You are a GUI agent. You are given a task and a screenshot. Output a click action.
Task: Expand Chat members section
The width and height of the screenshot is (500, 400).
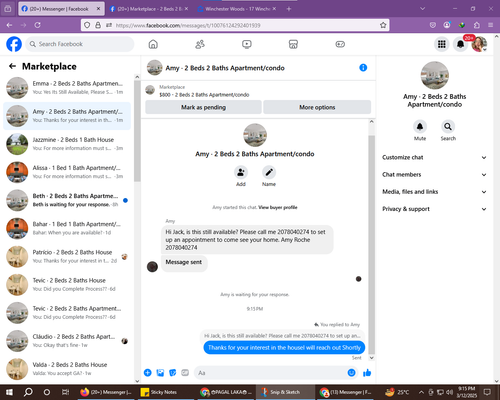coord(434,175)
